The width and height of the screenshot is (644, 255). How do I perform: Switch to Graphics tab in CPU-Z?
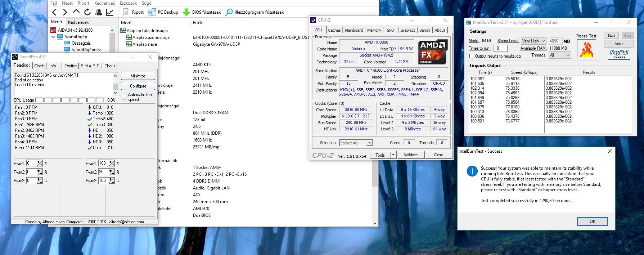(408, 30)
